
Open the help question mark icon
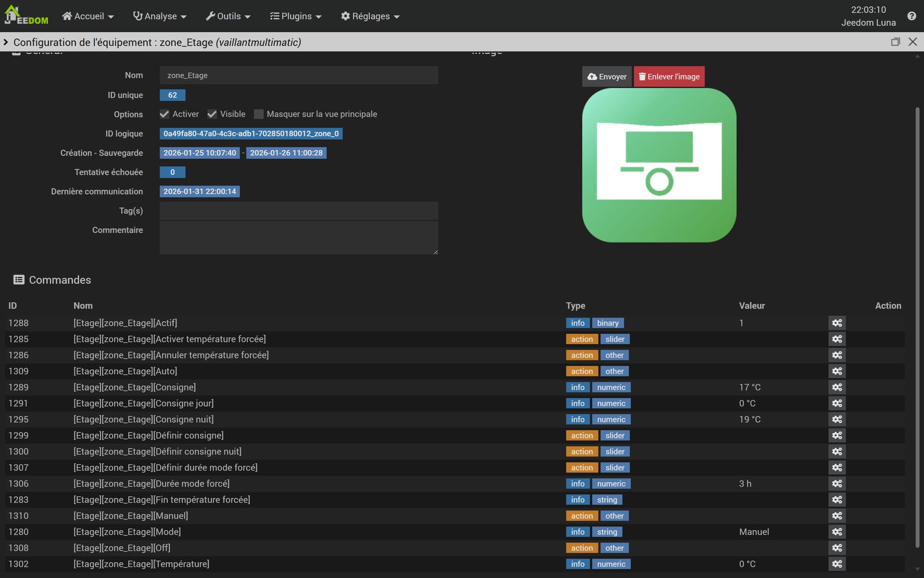[x=911, y=16]
